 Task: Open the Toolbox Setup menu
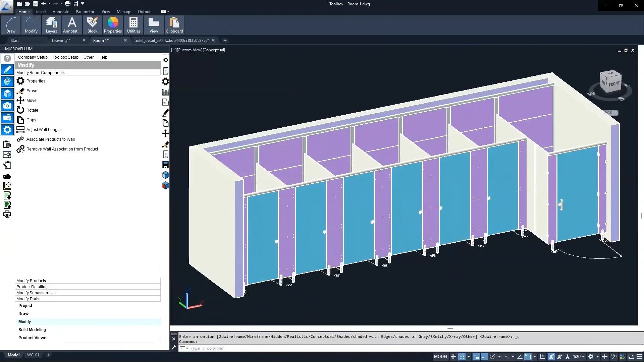click(x=65, y=57)
